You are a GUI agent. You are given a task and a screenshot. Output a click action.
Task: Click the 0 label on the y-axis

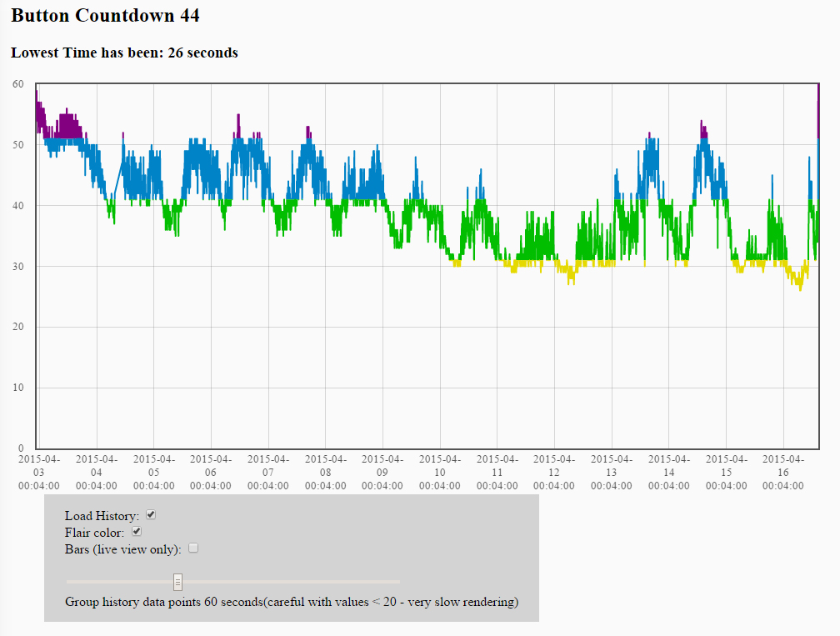tap(21, 448)
